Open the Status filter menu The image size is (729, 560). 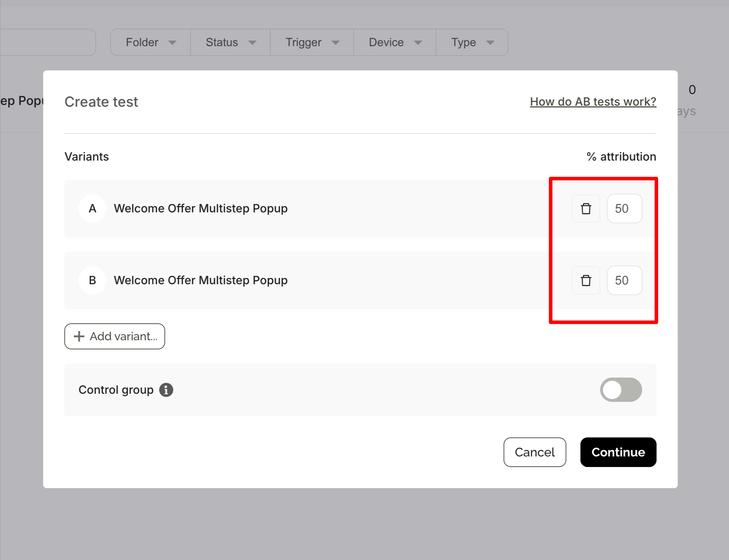tap(230, 42)
